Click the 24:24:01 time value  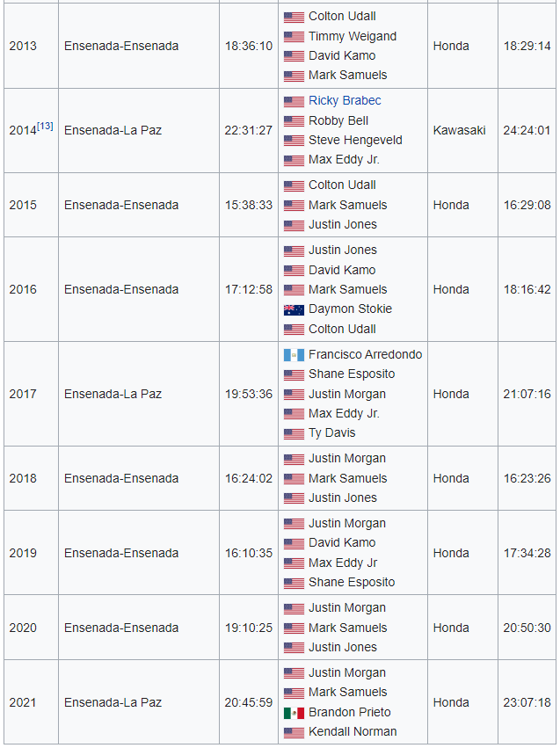point(527,130)
